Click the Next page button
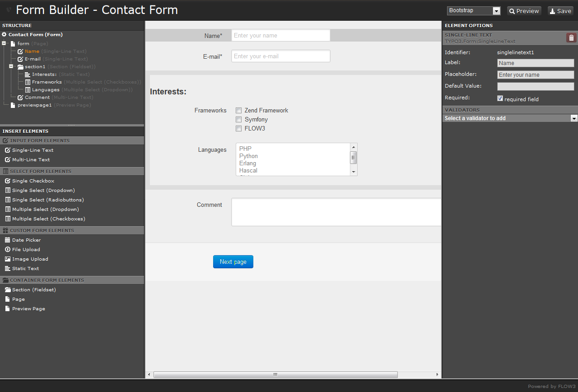The width and height of the screenshot is (578, 392). pyautogui.click(x=233, y=262)
